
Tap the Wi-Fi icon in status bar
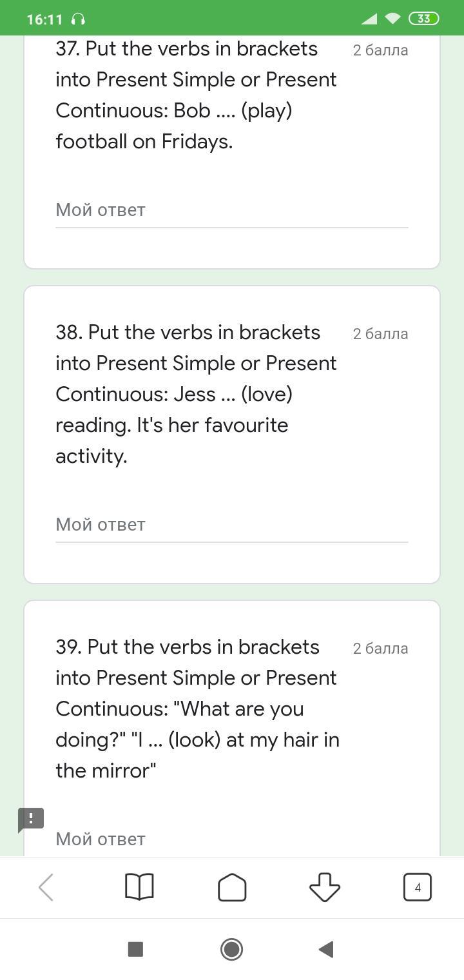[x=392, y=19]
